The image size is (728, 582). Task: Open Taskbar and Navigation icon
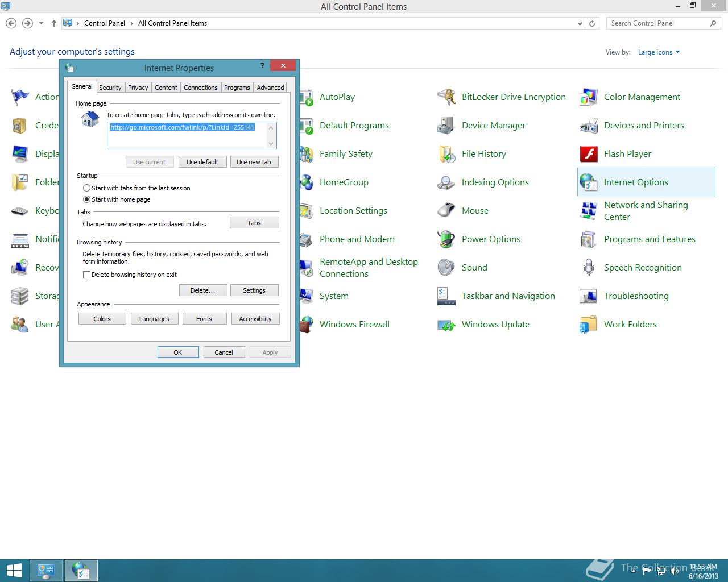[x=446, y=296]
